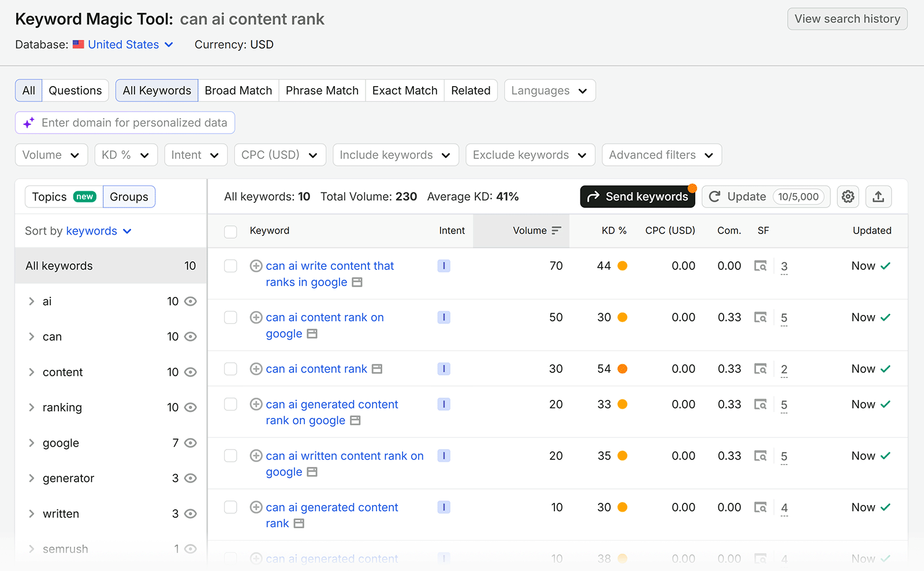The image size is (924, 571).
Task: Open SERP view icon after 'can ai content rank'
Action: 377,369
